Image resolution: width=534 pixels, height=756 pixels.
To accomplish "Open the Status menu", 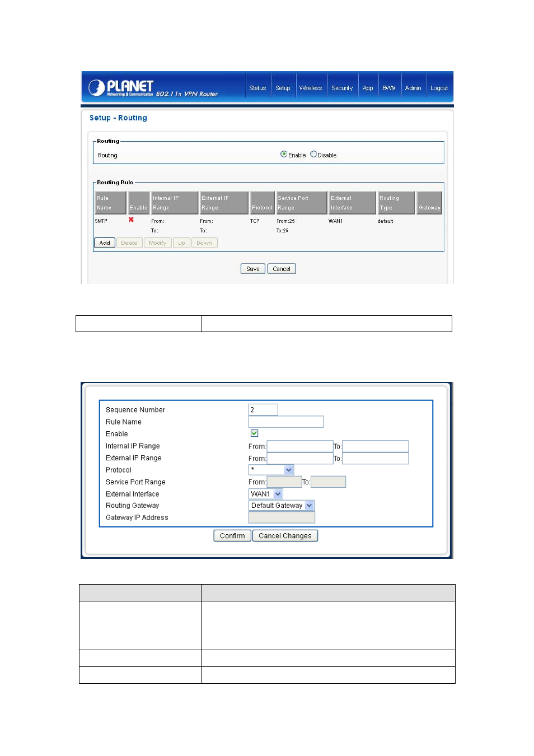I will click(257, 88).
